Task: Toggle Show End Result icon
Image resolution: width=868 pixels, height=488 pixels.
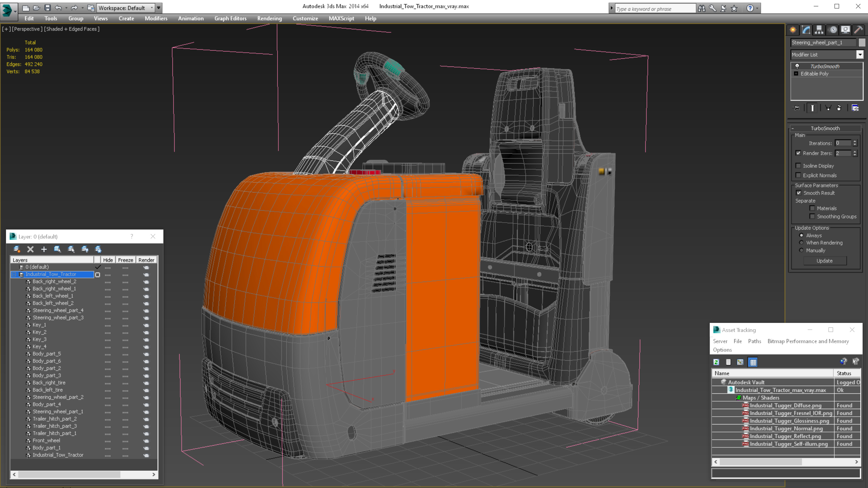Action: pos(813,108)
